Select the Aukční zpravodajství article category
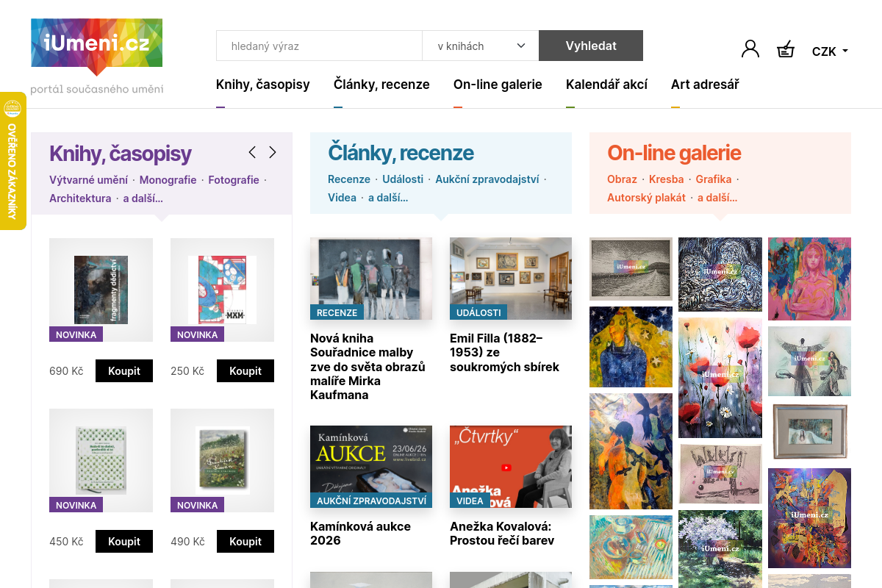Viewport: 882px width, 588px height. pyautogui.click(x=487, y=179)
